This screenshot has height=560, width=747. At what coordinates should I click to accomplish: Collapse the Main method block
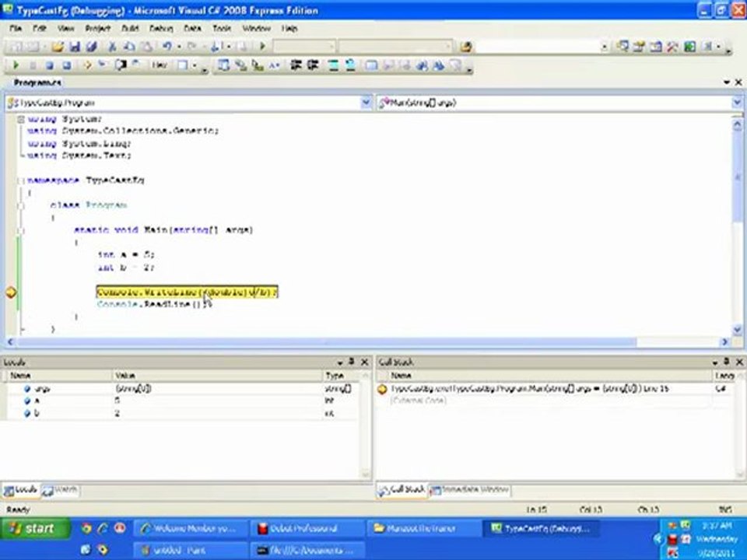tap(20, 230)
